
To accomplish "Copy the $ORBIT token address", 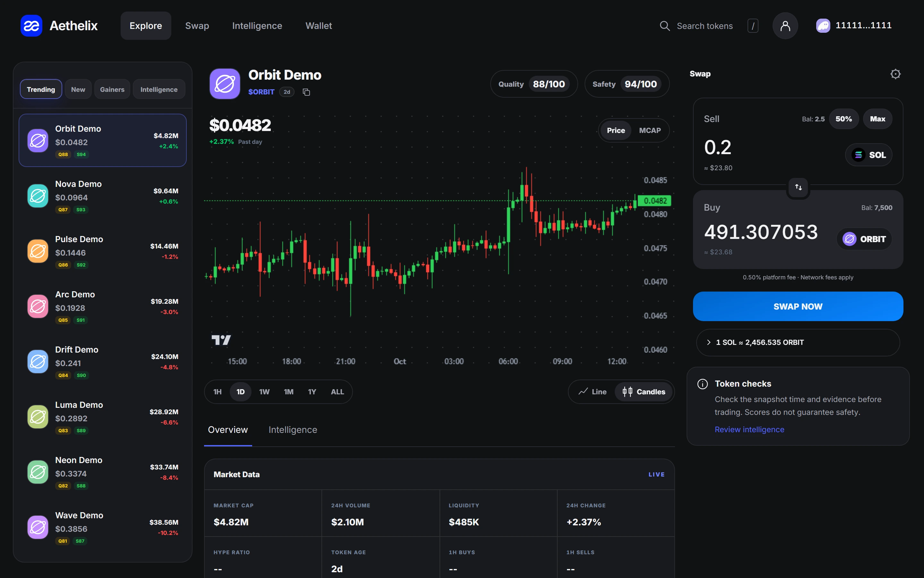I will pyautogui.click(x=306, y=92).
